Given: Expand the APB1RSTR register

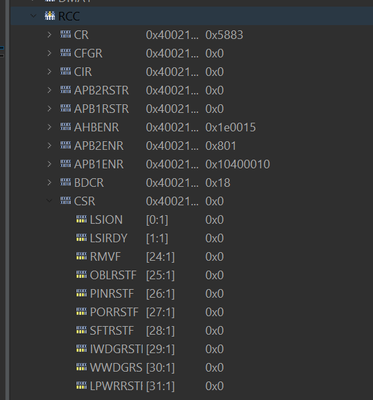Looking at the screenshot, I should point(49,108).
